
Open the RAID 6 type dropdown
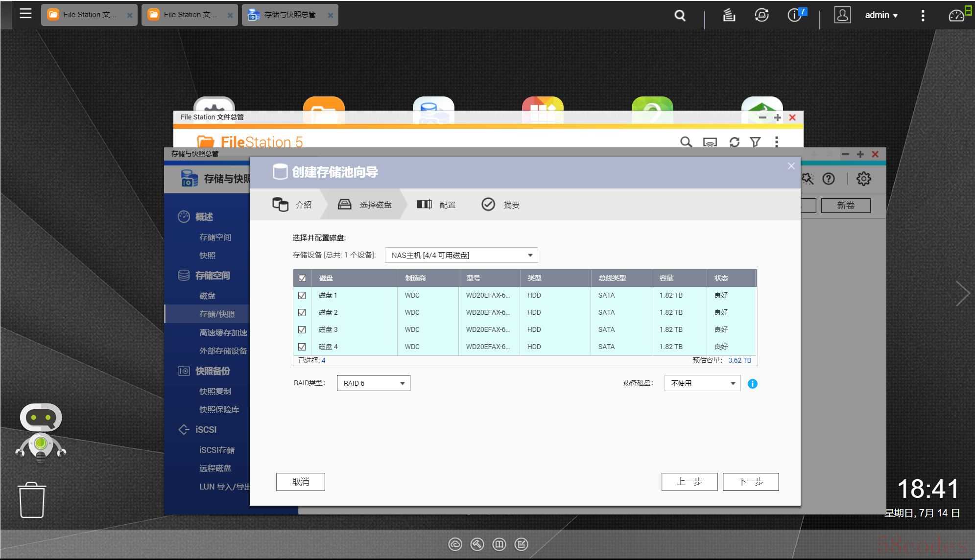pyautogui.click(x=373, y=383)
